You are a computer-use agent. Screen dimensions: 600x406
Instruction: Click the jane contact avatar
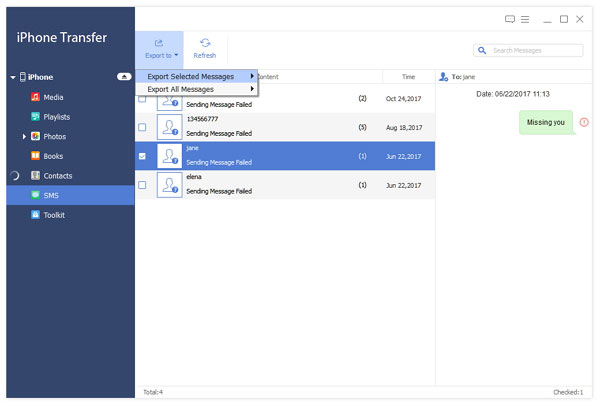click(170, 156)
